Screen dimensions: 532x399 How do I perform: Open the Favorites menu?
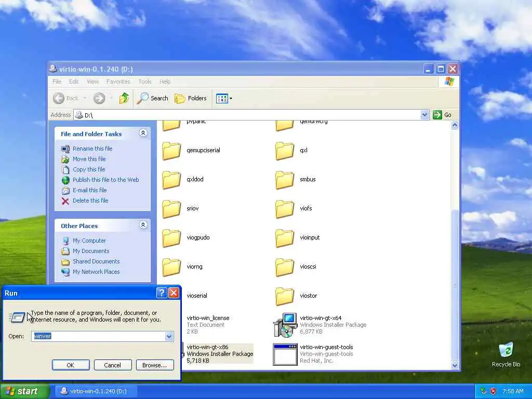(x=118, y=82)
